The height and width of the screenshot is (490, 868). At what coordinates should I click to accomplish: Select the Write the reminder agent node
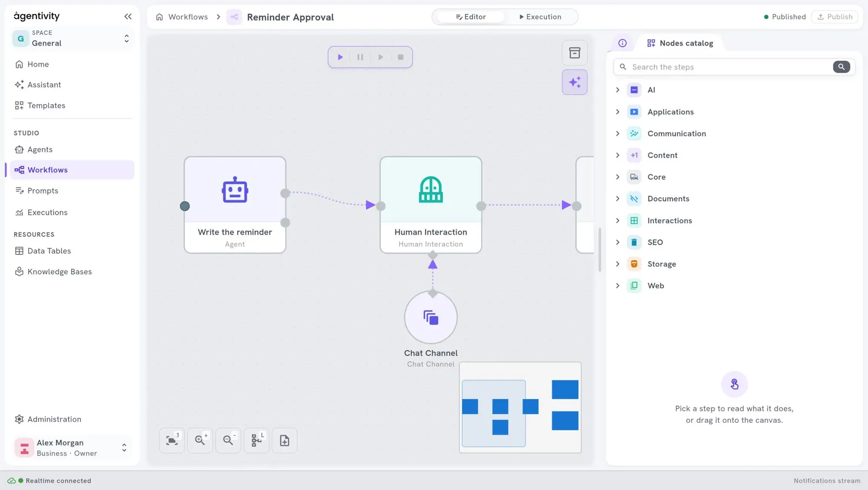[x=235, y=205]
